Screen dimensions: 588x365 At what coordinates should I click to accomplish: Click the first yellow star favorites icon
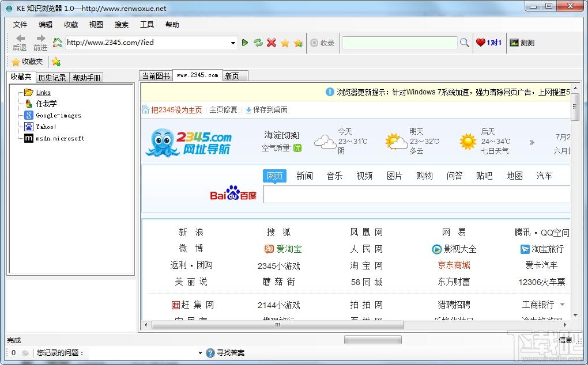[285, 43]
